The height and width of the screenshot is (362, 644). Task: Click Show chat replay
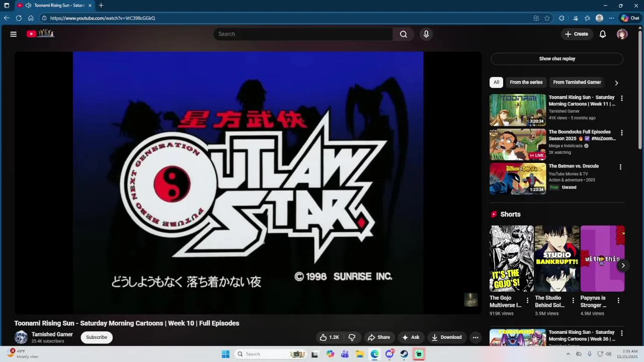[557, 59]
